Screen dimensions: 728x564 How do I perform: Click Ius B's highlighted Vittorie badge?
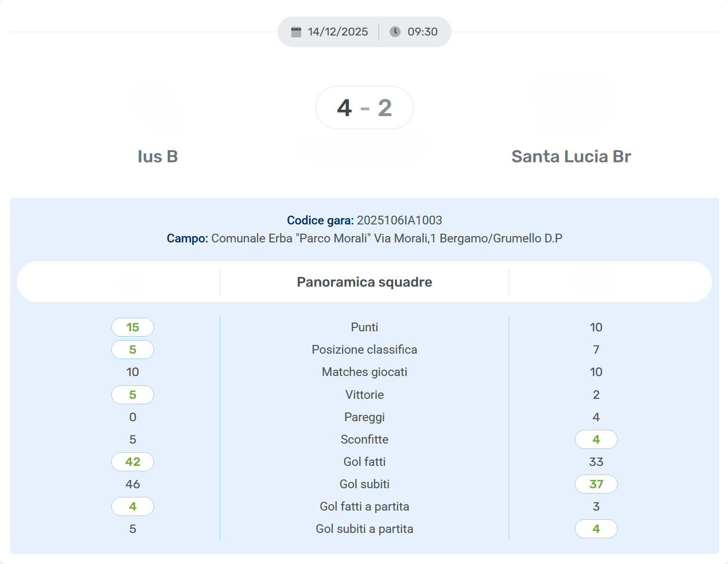click(x=133, y=395)
